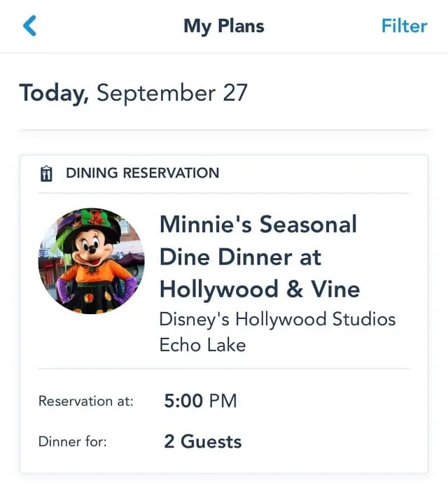The image size is (448, 498).
Task: Select the My Plans header title
Action: pos(224,26)
